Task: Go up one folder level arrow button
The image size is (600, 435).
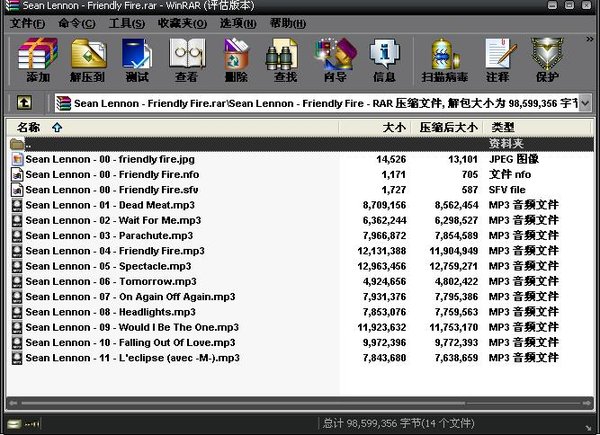Action: (x=24, y=103)
